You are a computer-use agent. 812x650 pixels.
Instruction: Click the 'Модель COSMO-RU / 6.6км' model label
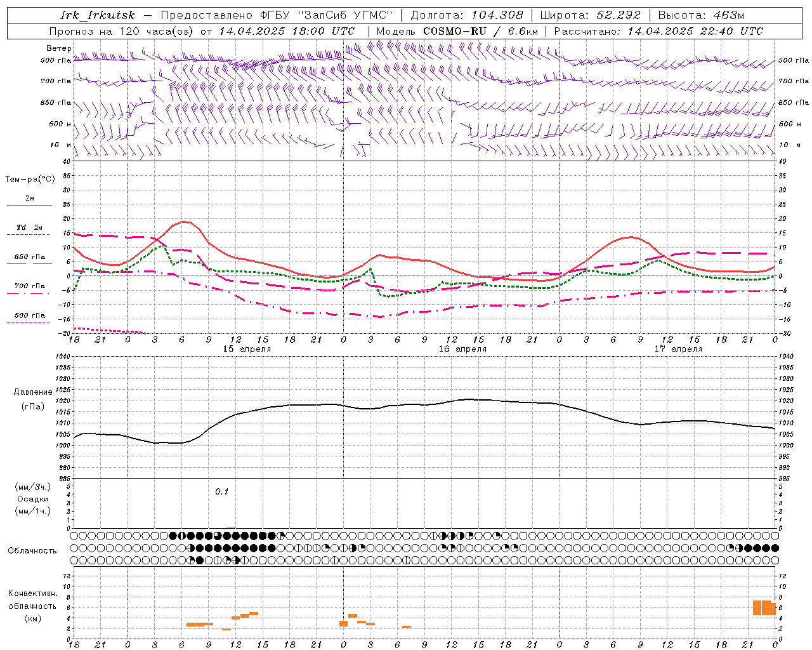click(457, 31)
